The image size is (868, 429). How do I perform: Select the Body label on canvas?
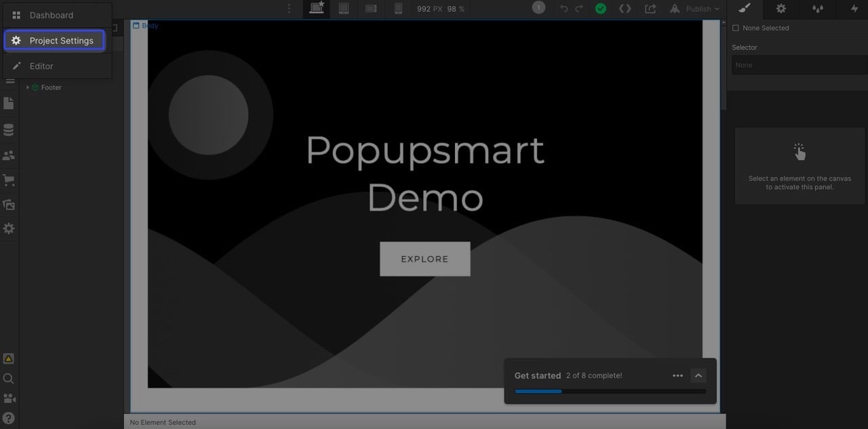[146, 26]
